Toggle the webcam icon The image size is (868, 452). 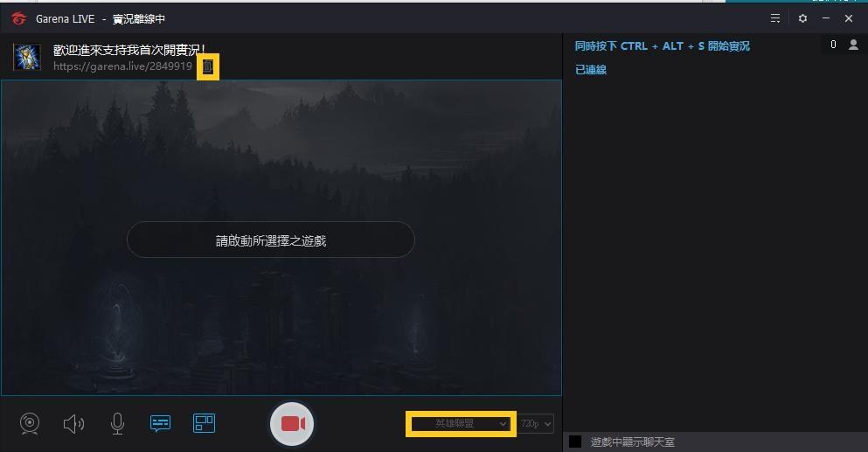click(30, 424)
